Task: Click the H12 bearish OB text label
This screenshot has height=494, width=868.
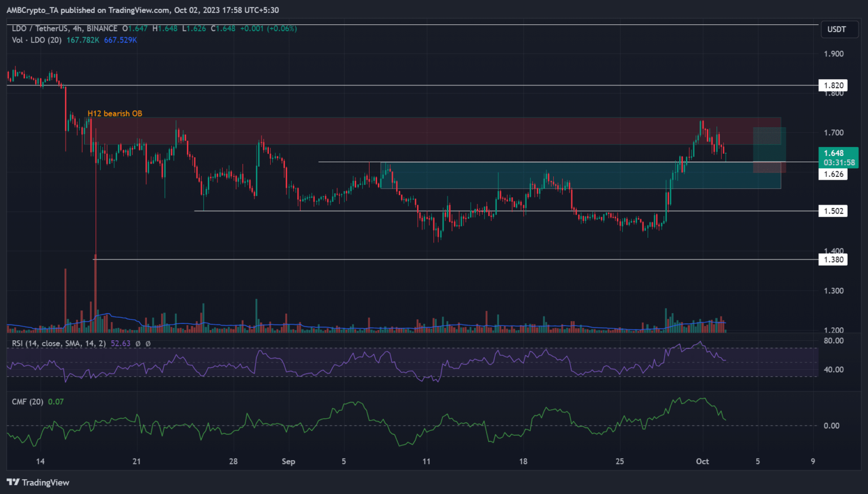Action: point(115,114)
